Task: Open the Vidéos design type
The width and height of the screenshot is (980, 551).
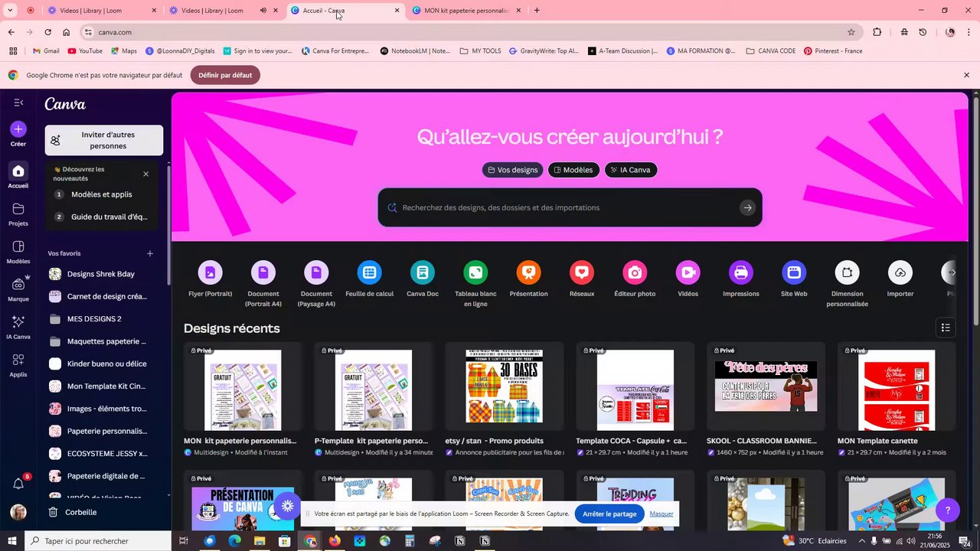Action: 688,280
